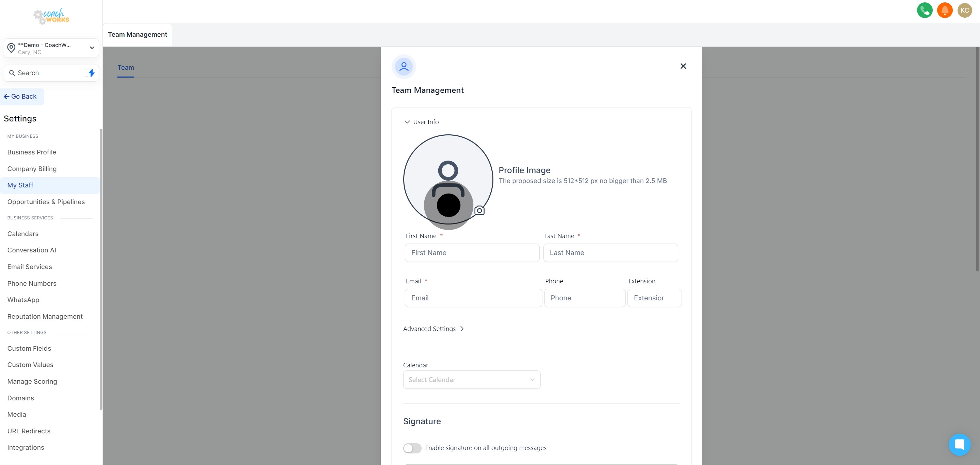980x465 pixels.
Task: Switch to the Team Management tab
Action: pos(137,34)
